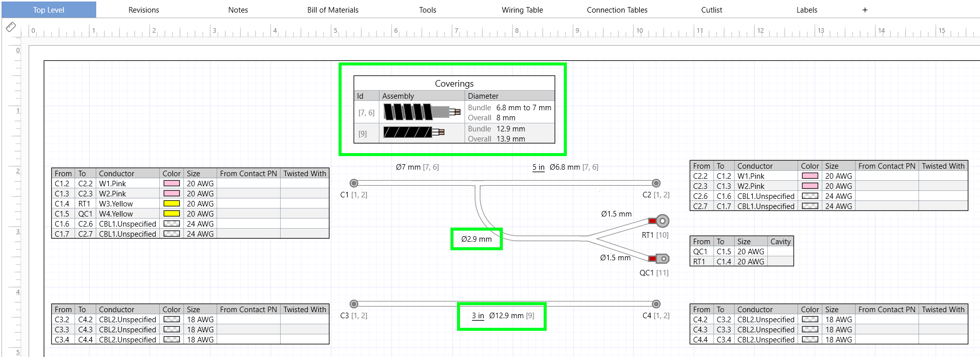Select the "QC1 [11]" terminal label
This screenshot has width=980, height=357.
(x=654, y=273)
